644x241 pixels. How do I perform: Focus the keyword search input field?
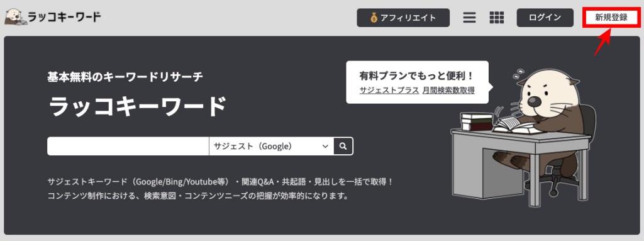pyautogui.click(x=128, y=146)
